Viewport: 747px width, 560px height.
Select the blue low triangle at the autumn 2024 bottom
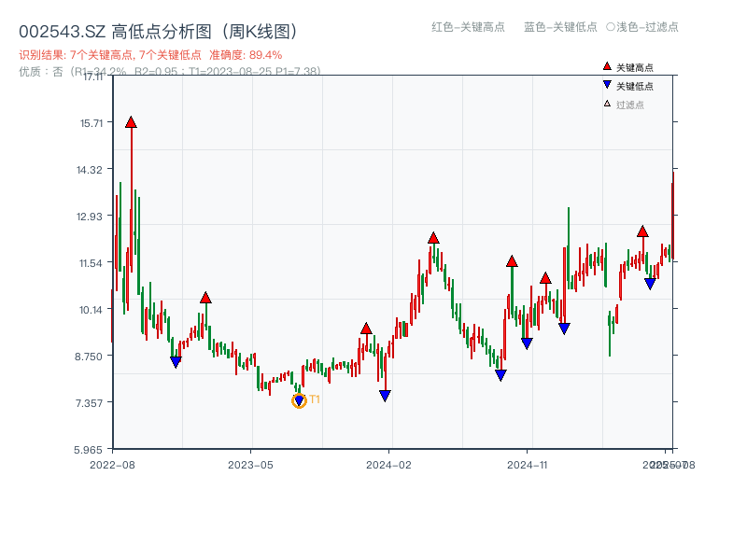tap(500, 375)
